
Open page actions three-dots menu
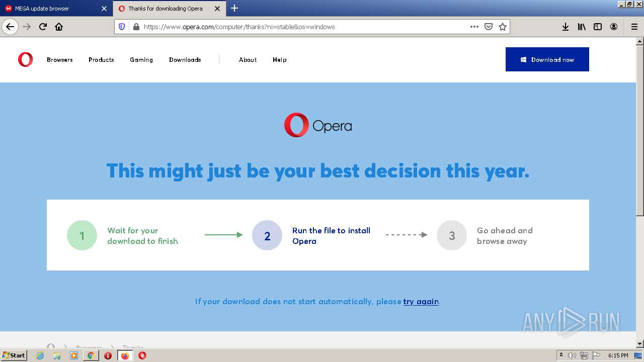[474, 27]
